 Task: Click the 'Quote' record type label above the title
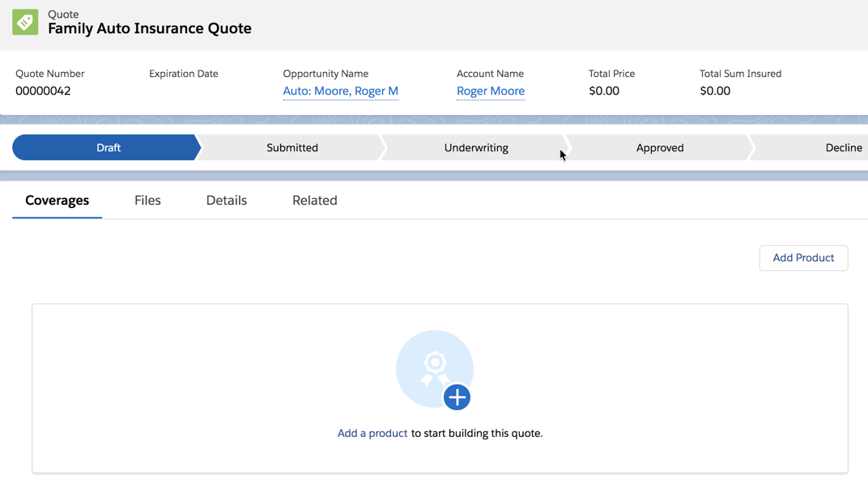tap(63, 14)
